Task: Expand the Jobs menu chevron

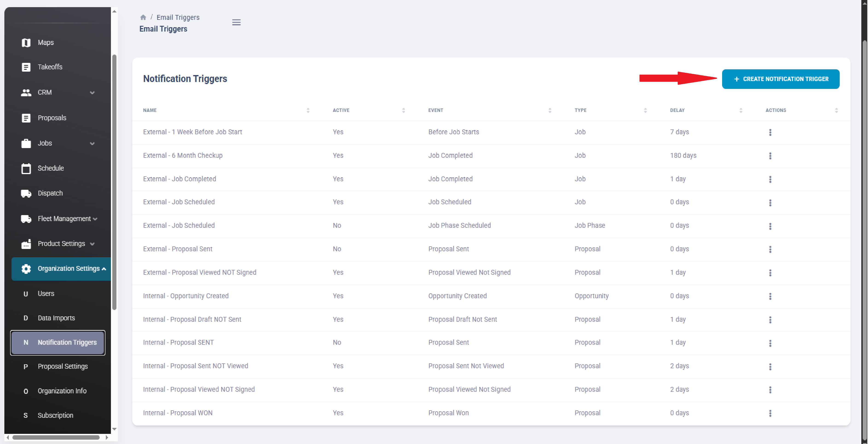Action: [x=92, y=144]
